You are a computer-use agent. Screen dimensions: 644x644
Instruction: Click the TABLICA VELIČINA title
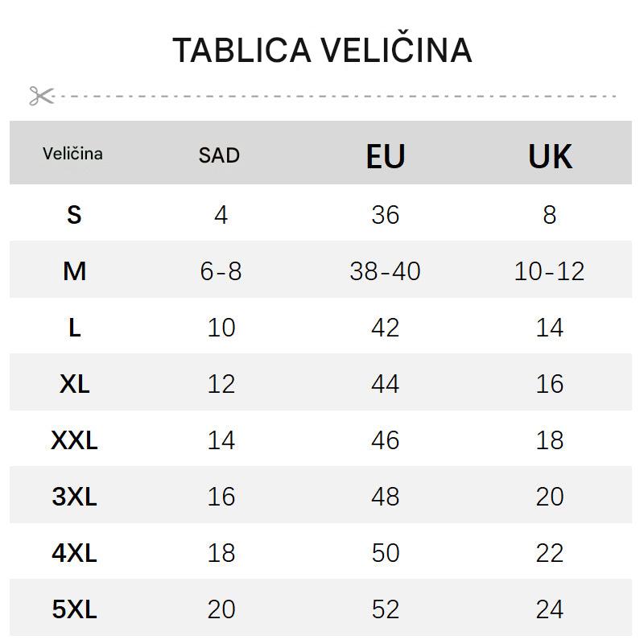pyautogui.click(x=322, y=50)
